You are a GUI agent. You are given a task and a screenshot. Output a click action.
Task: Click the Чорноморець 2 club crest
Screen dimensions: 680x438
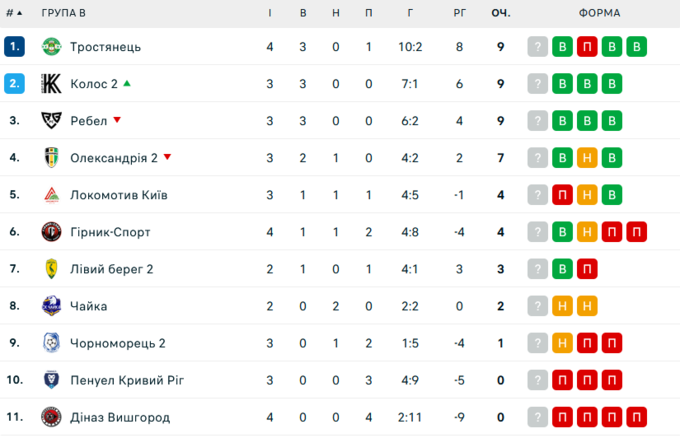coord(51,343)
